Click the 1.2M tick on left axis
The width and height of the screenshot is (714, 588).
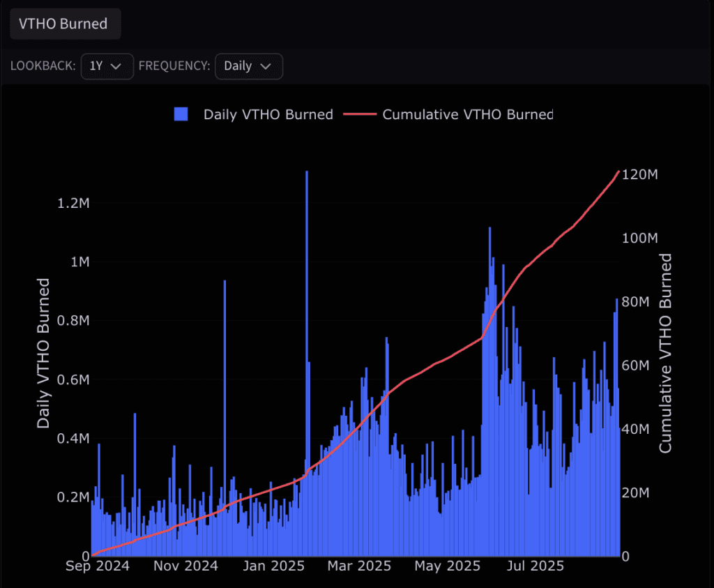point(72,203)
